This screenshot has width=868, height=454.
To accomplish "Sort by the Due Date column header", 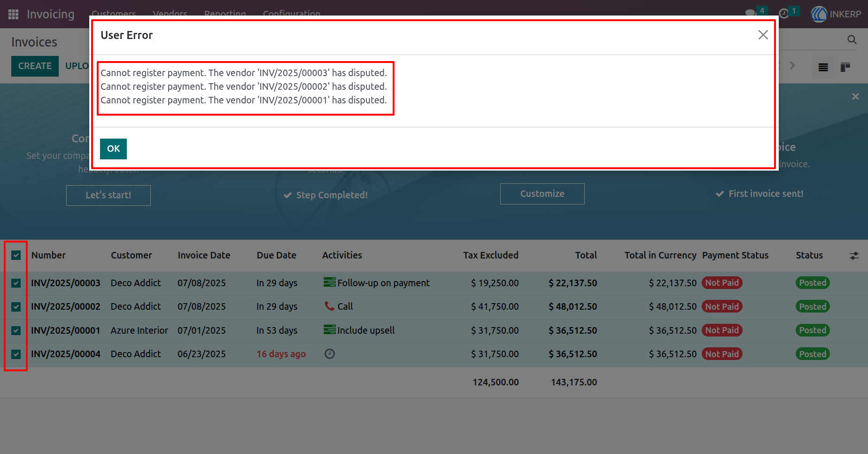I will pos(276,255).
